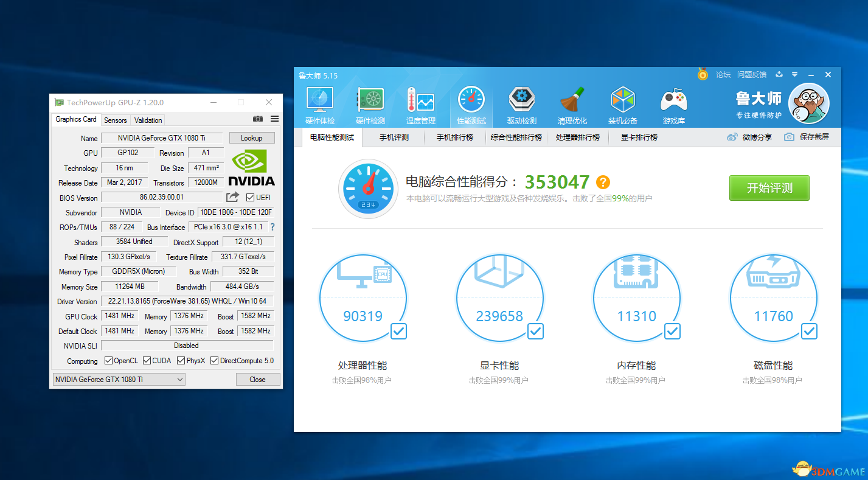Toggle the CUDA checkbox
The image size is (868, 480).
(x=147, y=361)
